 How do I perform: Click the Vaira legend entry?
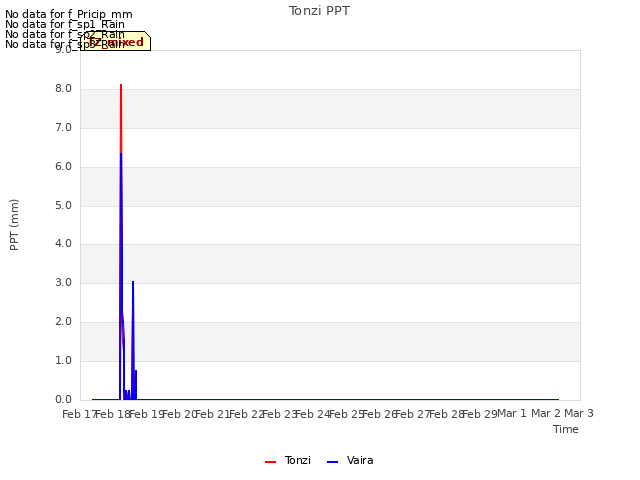(x=350, y=460)
